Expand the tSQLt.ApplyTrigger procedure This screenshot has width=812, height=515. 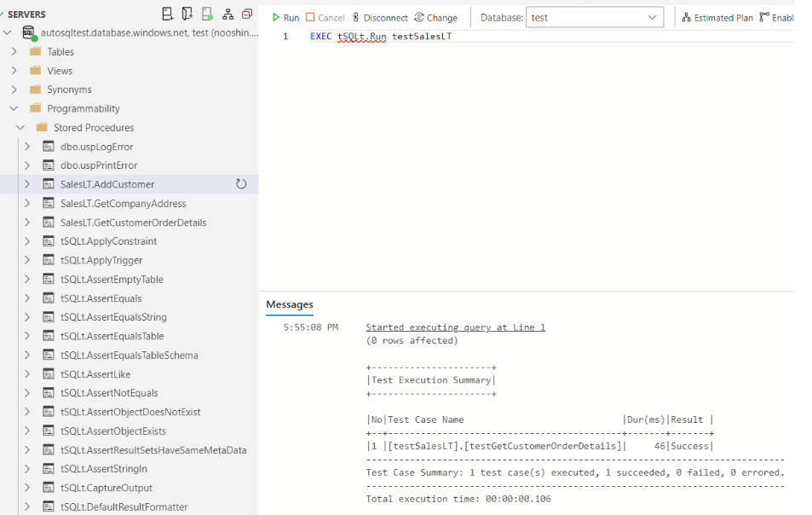(x=27, y=260)
